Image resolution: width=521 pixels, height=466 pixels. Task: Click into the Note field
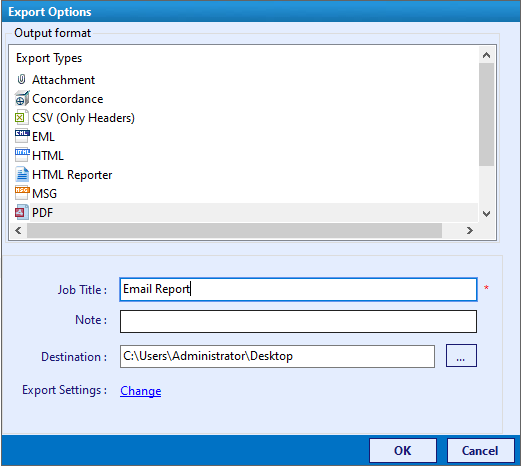click(x=298, y=321)
